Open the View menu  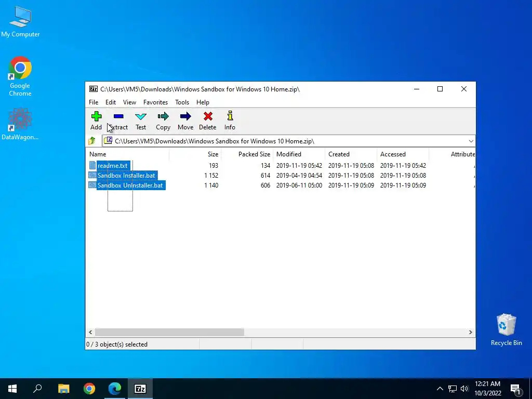129,102
